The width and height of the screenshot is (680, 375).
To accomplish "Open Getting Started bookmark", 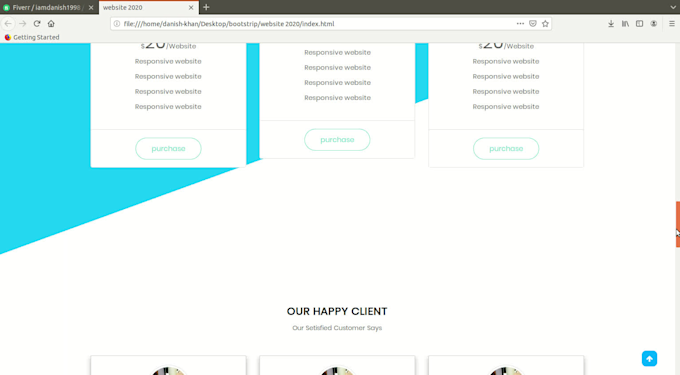I will (32, 37).
